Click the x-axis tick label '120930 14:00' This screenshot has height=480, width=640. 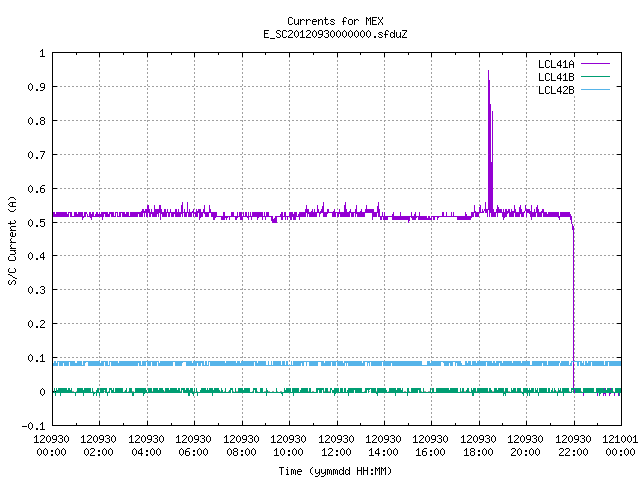pos(383,446)
